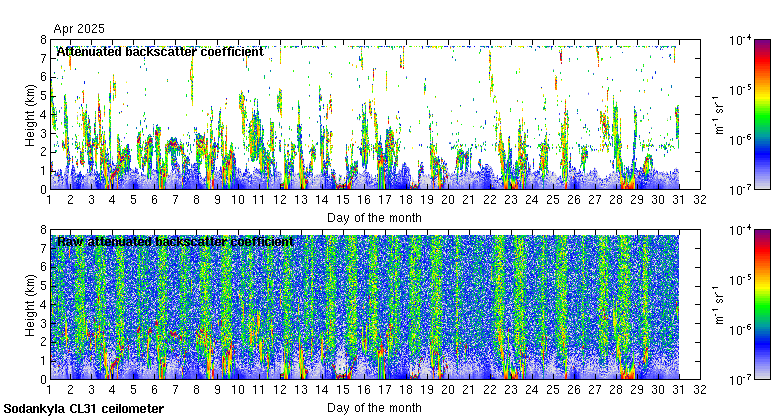The height and width of the screenshot is (420, 780).
Task: Click day 22 on the raw plot's x-axis
Action: point(490,390)
